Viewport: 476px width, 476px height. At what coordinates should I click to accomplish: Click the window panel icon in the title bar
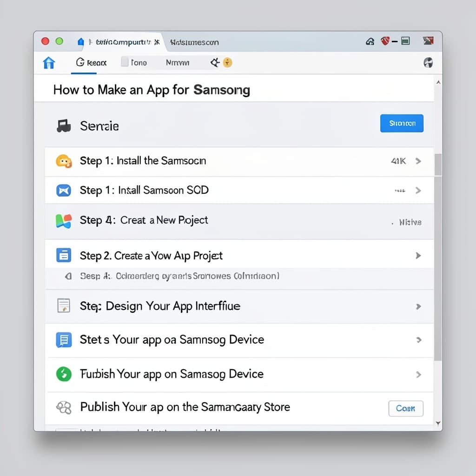coord(405,41)
